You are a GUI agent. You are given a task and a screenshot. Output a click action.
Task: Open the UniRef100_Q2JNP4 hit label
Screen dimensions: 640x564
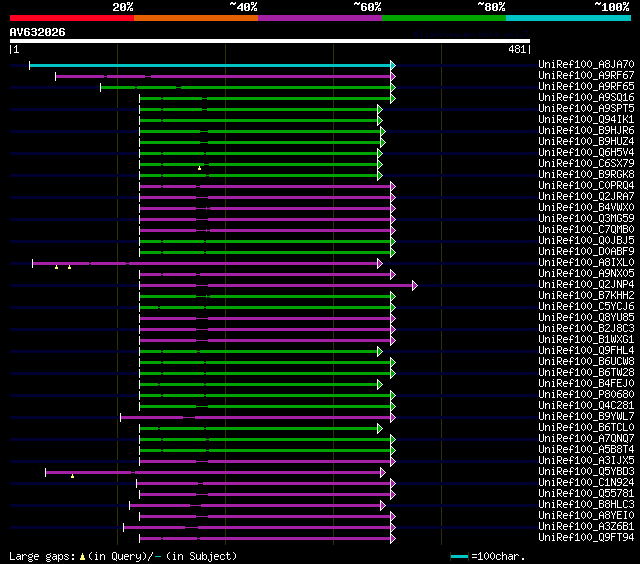coord(585,285)
